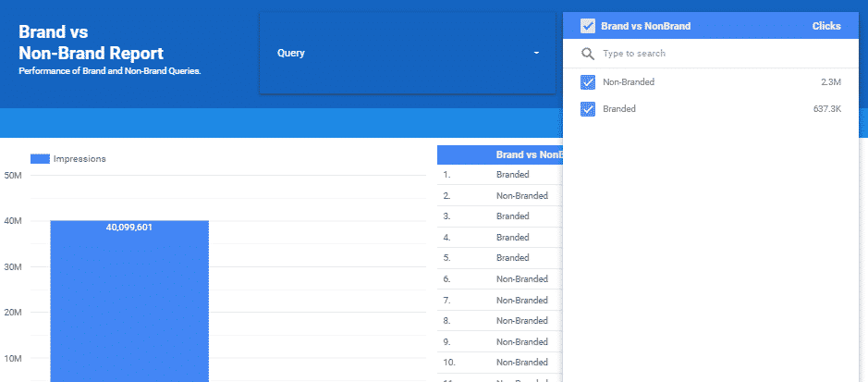
Task: Uncheck the Branded checkbox
Action: [x=588, y=110]
